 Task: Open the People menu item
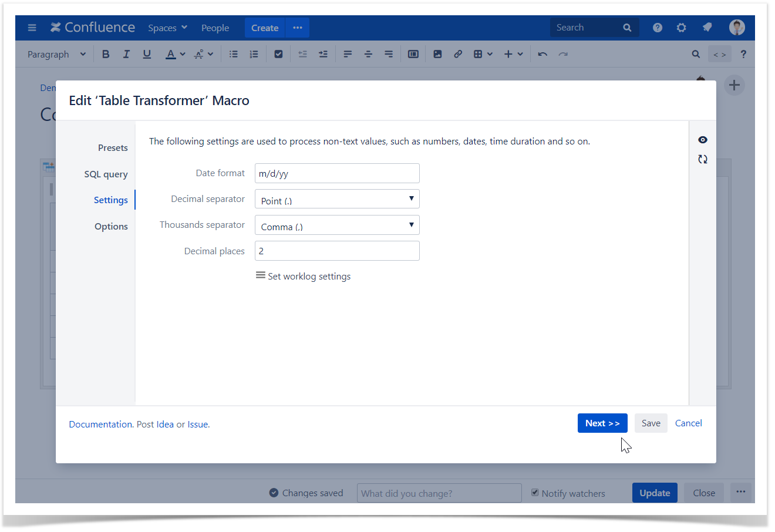click(x=215, y=28)
